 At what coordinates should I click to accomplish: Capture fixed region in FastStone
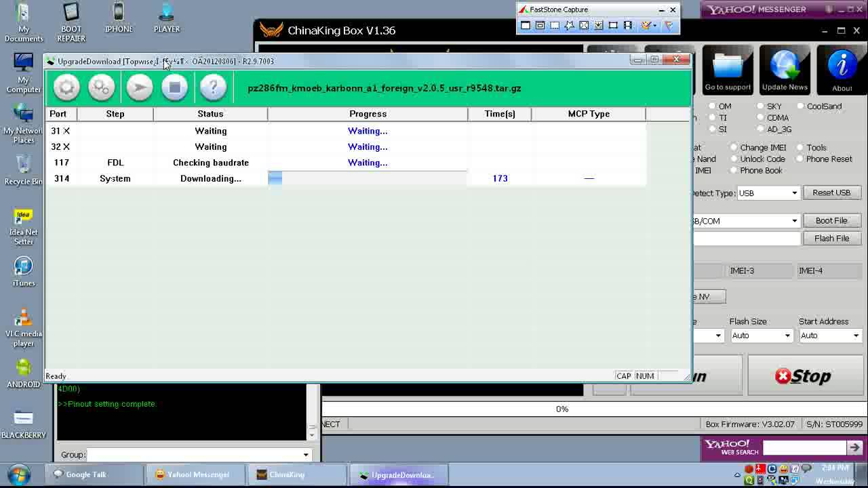(613, 25)
